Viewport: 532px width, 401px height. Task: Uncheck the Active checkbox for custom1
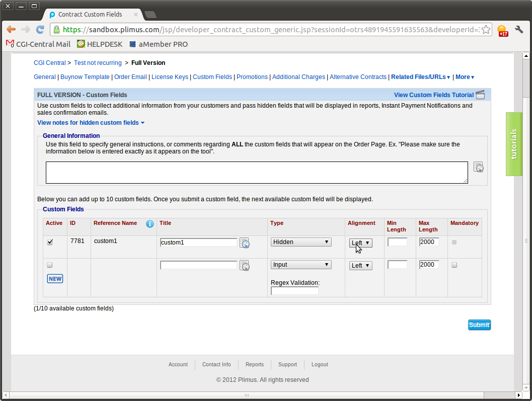pos(50,242)
